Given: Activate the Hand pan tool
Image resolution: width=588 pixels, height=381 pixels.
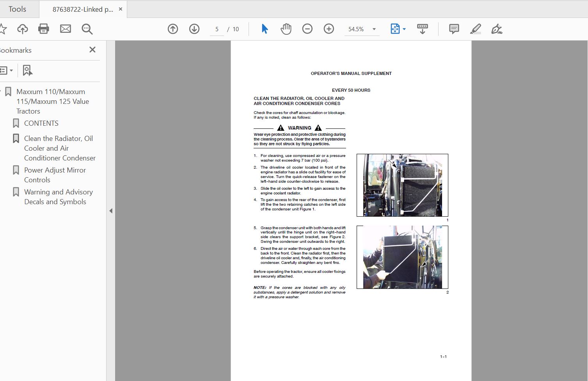Looking at the screenshot, I should pyautogui.click(x=286, y=29).
